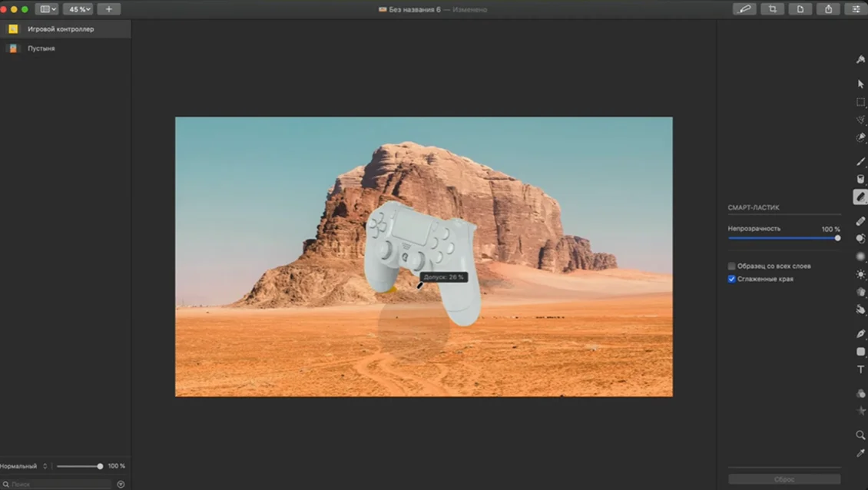Select the Free Selection lasso tool
Viewport: 868px width, 490px height.
[x=860, y=120]
